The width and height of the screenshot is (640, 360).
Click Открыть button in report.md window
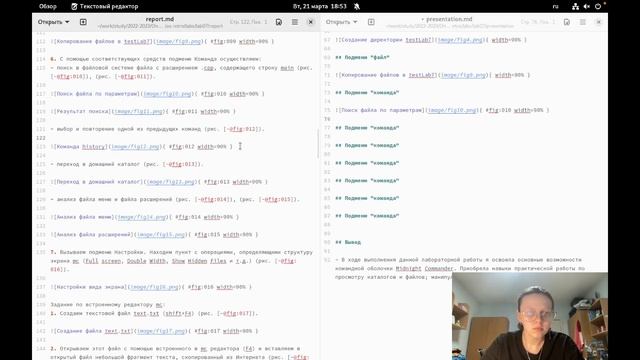[x=50, y=22]
